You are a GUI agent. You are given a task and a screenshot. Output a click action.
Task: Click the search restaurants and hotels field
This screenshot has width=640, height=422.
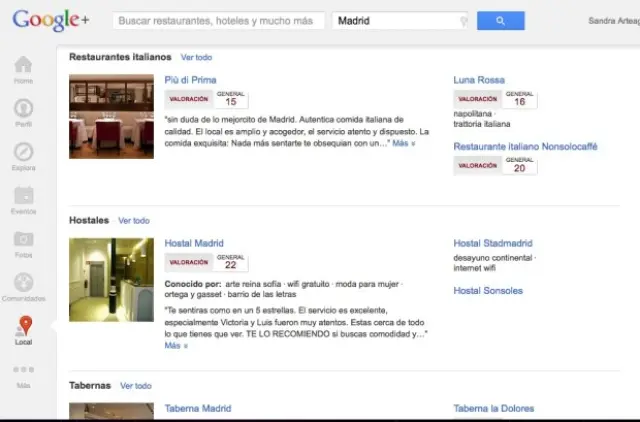point(218,20)
